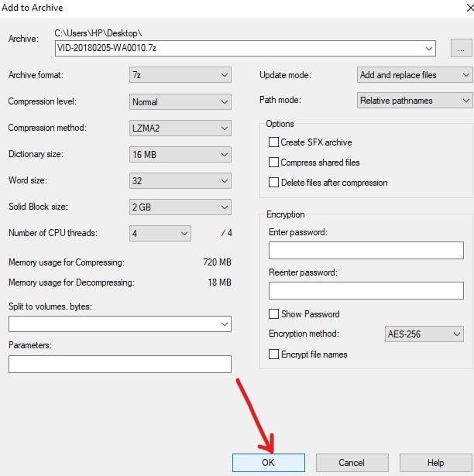Open the Update mode dropdown

415,75
